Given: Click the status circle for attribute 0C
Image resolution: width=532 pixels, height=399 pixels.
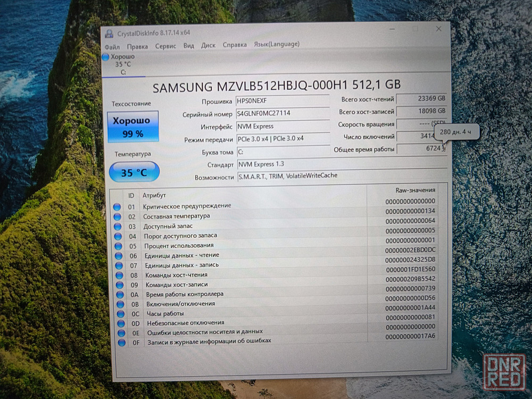Looking at the screenshot, I should coord(121,314).
